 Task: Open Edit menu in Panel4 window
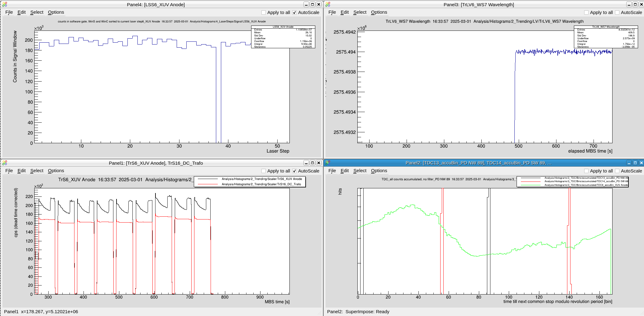pyautogui.click(x=21, y=12)
